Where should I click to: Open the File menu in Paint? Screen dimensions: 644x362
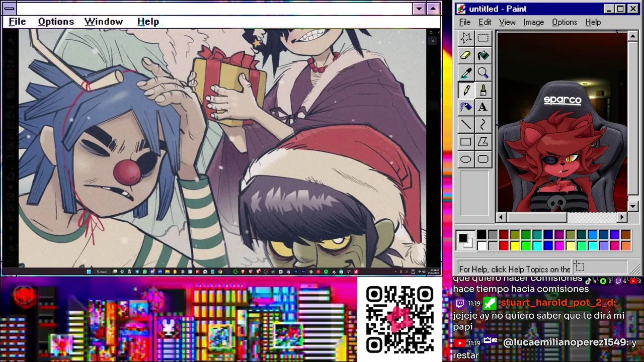(x=465, y=22)
